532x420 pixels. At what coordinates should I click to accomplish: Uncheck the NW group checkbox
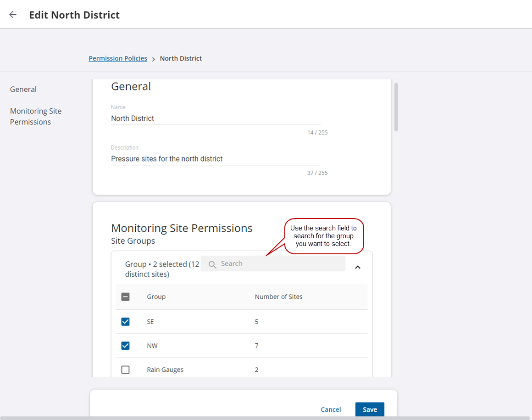point(125,346)
